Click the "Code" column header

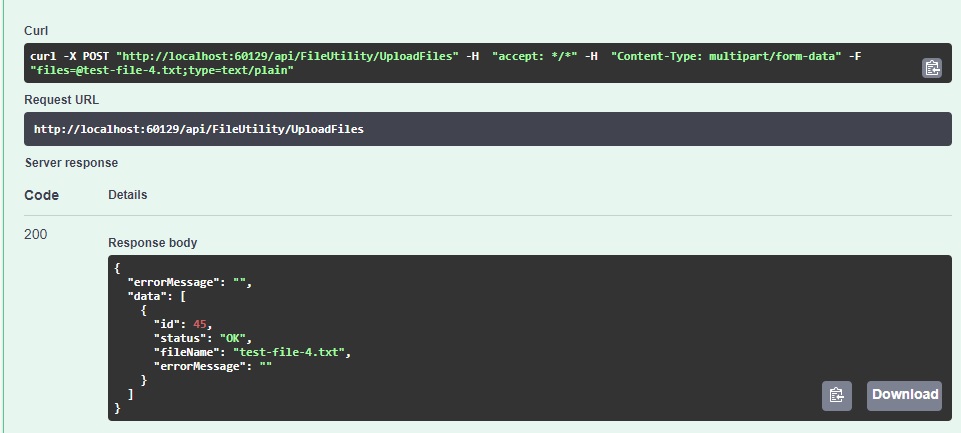point(42,195)
